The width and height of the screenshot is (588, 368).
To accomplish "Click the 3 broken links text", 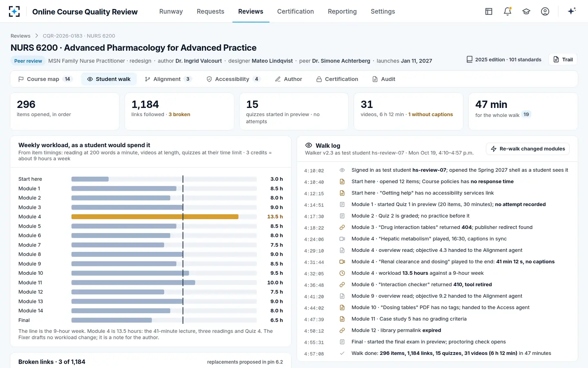I will pos(179,114).
